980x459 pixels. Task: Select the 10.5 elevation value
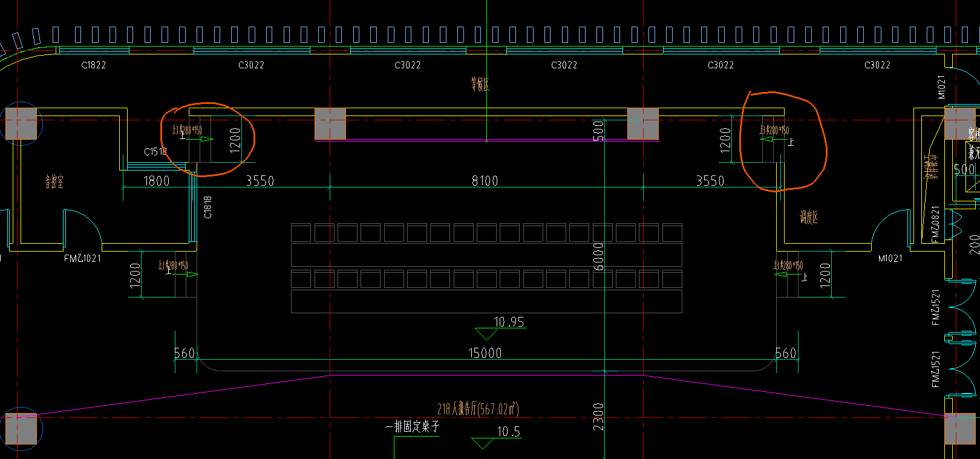(x=509, y=431)
